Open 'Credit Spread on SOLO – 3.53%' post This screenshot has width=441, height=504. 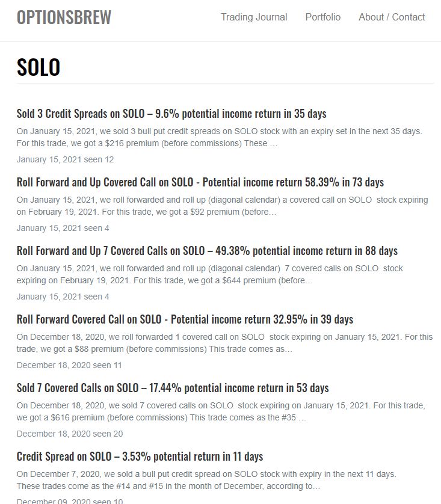point(140,456)
